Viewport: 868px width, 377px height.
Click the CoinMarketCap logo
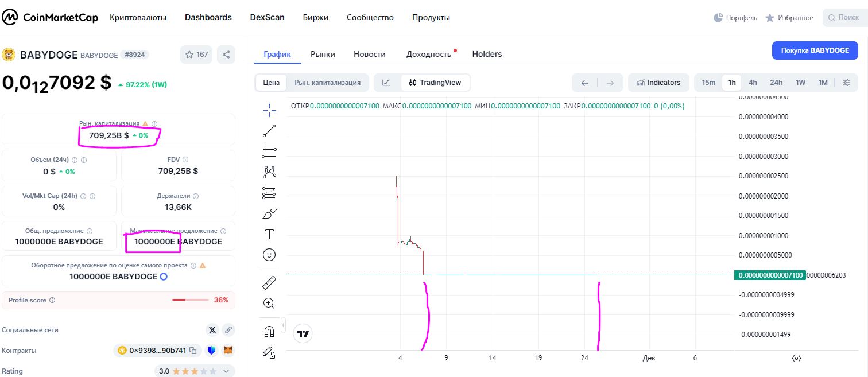pos(50,18)
